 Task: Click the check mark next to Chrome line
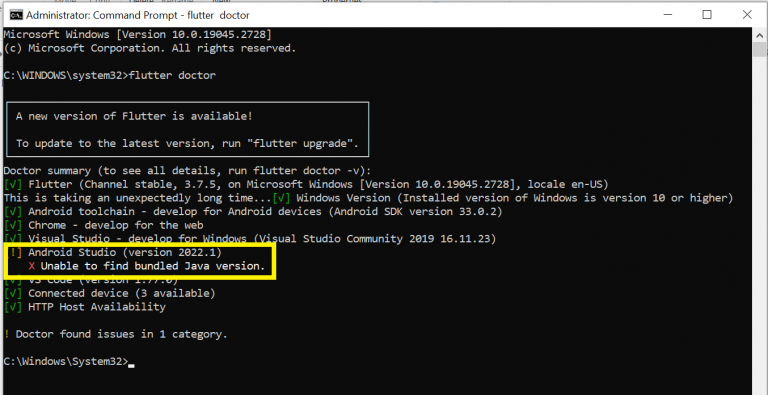[13, 225]
